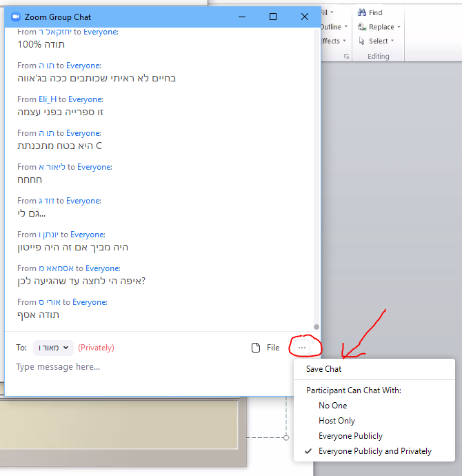Image resolution: width=462 pixels, height=476 pixels.
Task: Close the Zoom Group Chat window
Action: pyautogui.click(x=305, y=17)
